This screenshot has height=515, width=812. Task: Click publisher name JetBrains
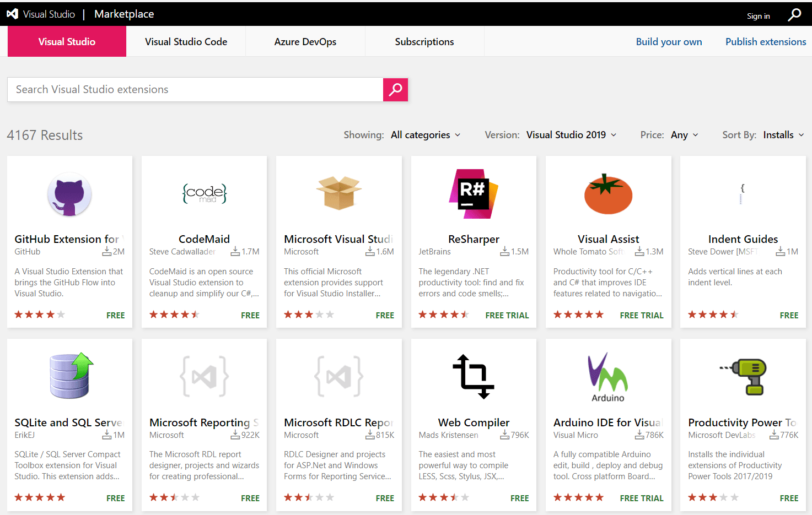[x=434, y=252]
